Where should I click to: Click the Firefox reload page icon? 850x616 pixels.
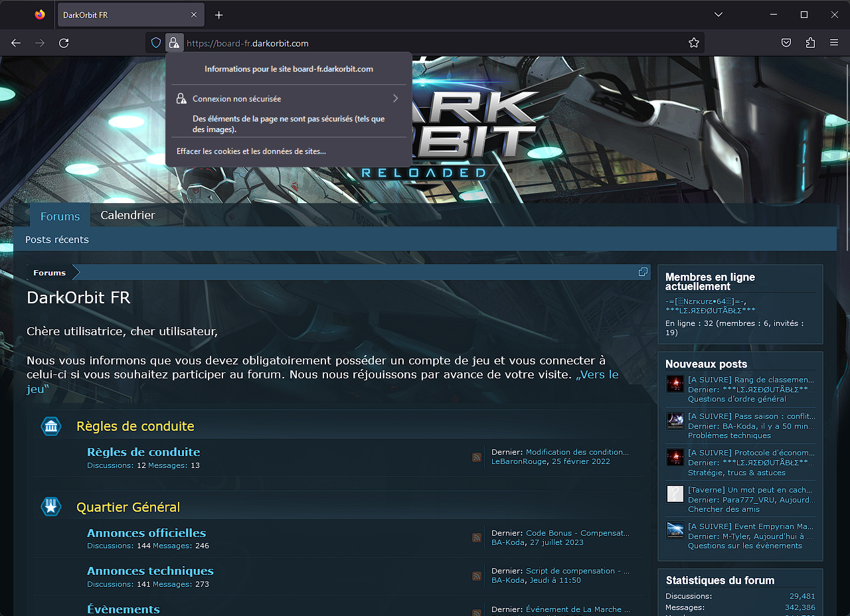point(64,43)
